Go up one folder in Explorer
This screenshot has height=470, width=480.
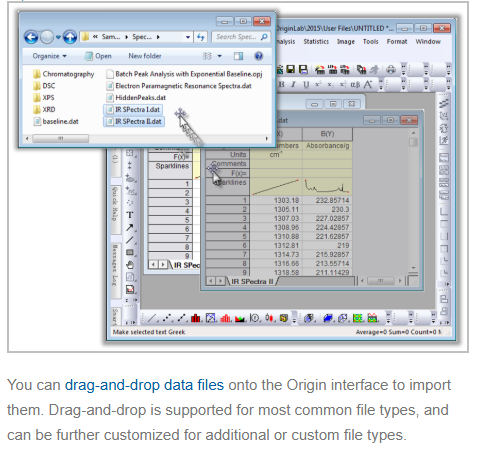pos(70,37)
